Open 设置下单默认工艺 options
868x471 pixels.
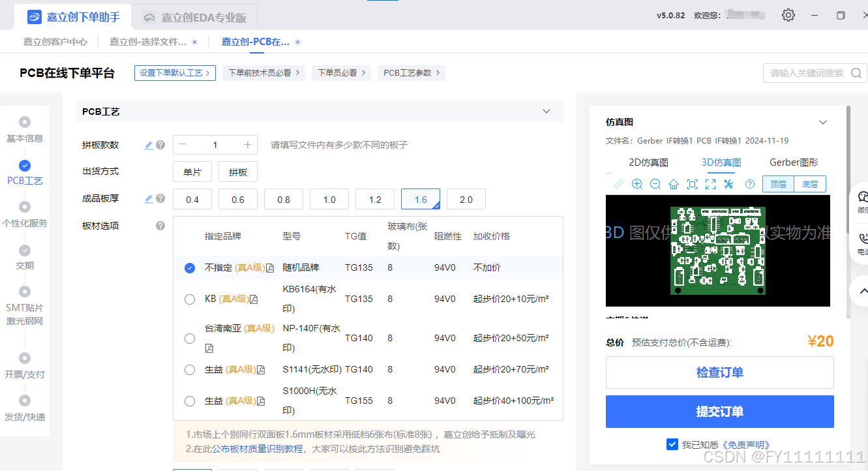(x=175, y=73)
